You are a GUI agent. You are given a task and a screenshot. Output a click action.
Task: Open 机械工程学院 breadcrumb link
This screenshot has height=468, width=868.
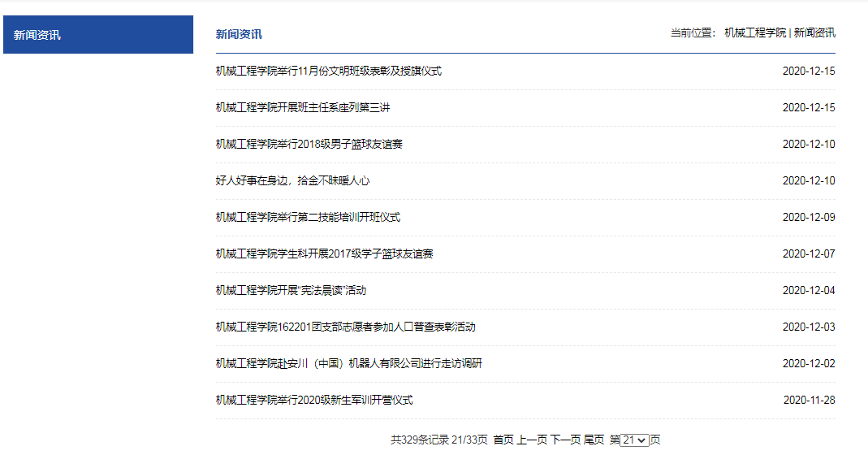pyautogui.click(x=755, y=33)
